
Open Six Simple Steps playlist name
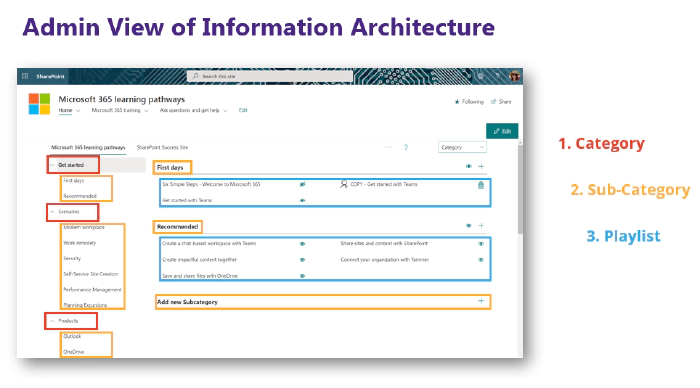[x=211, y=184]
